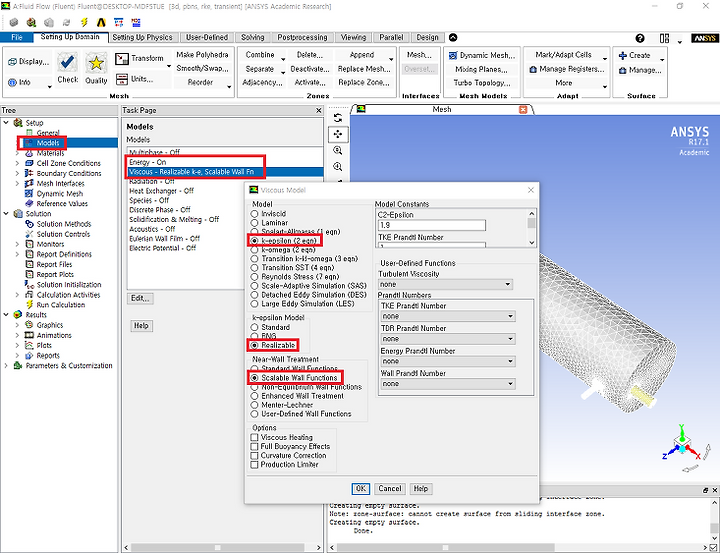Switch to Setting Up Physics tab
Viewport: 720px width, 553px height.
coord(142,37)
